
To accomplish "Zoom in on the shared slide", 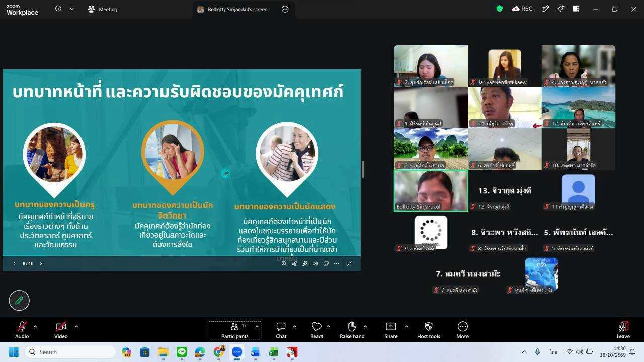I will (284, 263).
